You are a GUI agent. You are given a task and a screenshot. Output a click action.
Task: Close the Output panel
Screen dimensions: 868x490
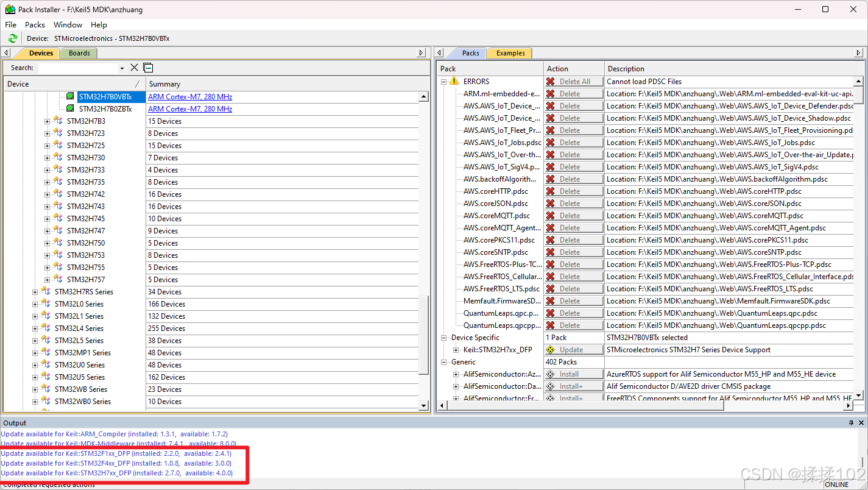(861, 422)
